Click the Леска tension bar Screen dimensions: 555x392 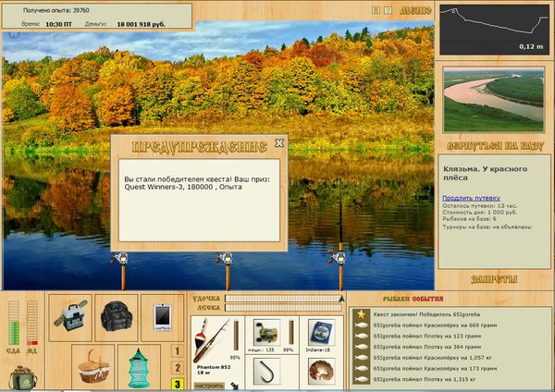(x=283, y=308)
